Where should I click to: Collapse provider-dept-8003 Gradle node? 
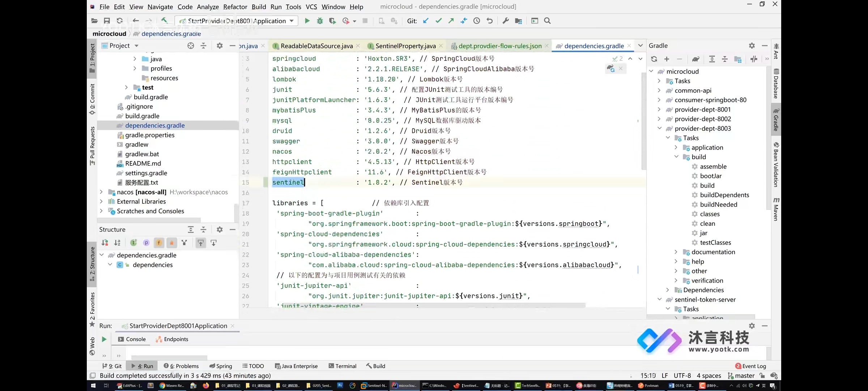tap(659, 129)
